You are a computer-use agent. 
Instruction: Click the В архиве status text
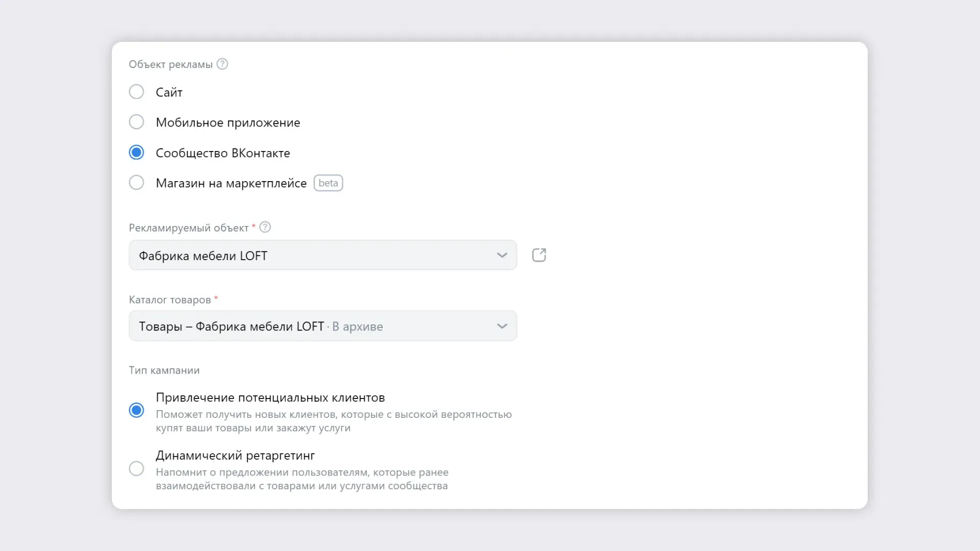click(357, 327)
